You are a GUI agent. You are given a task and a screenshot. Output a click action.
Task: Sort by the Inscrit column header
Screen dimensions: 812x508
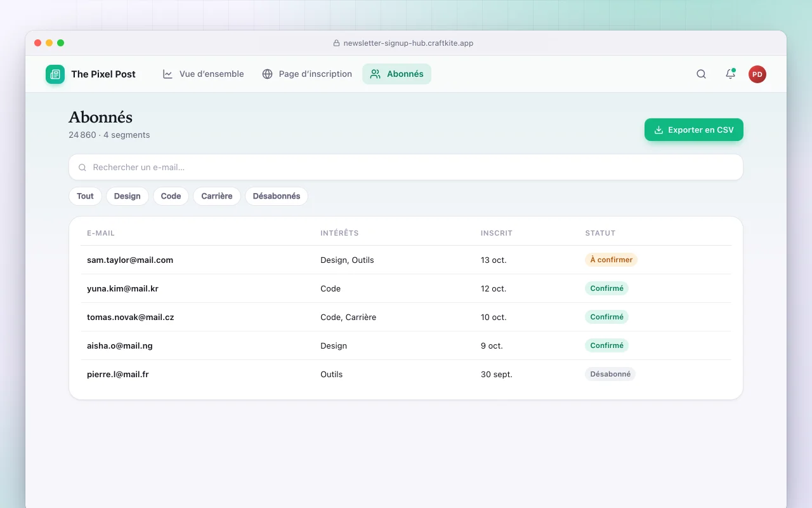point(497,233)
